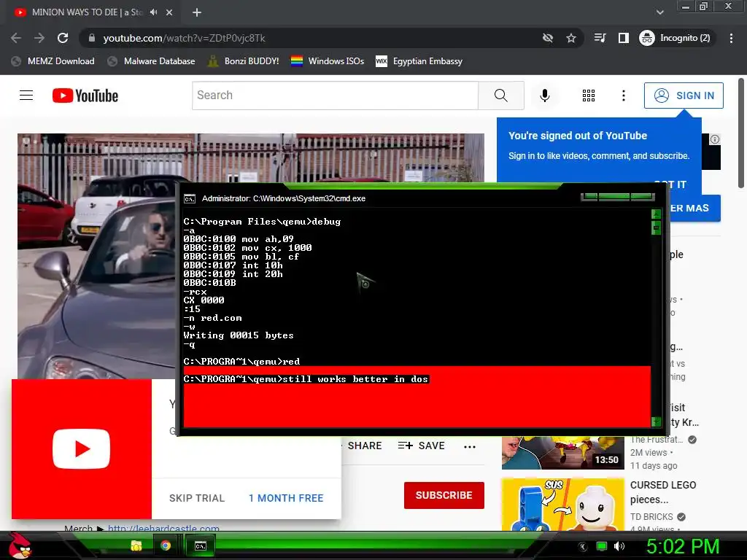Click the cmd.exe title bar icon
Viewport: 747px width, 560px height.
[x=190, y=199]
